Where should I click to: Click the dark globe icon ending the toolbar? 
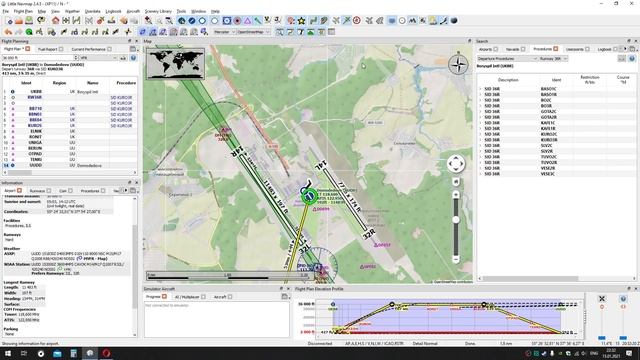pyautogui.click(x=454, y=20)
